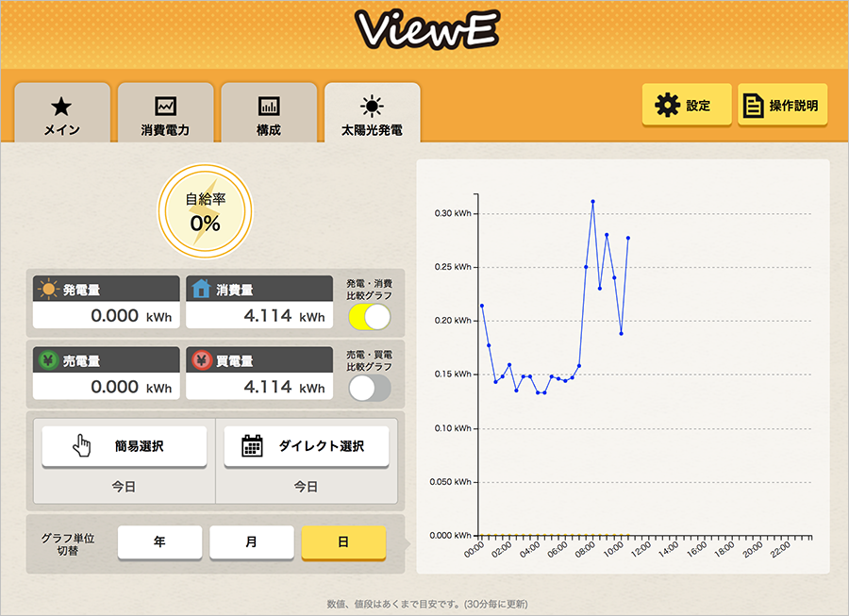Click the footer note about 30分毎に更新
The width and height of the screenshot is (849, 616).
[427, 604]
